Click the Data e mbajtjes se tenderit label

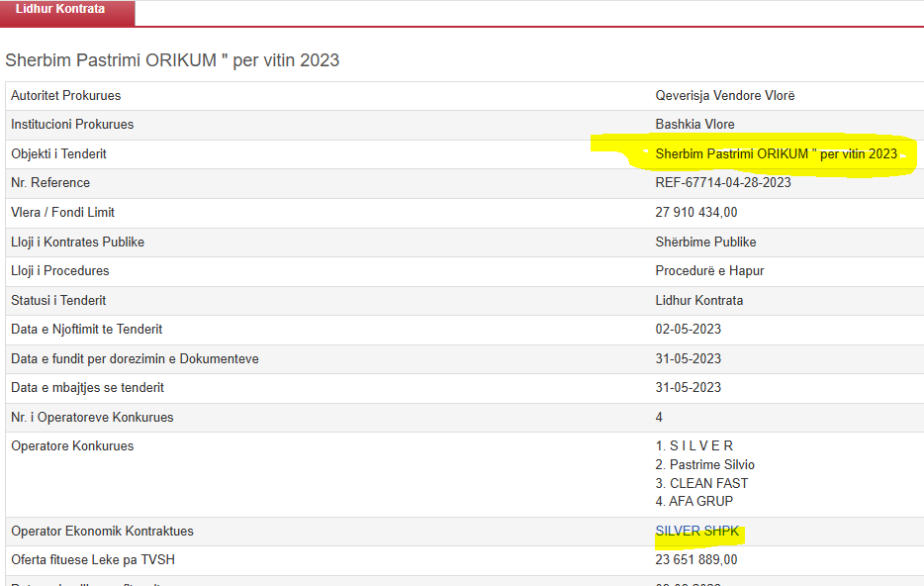pos(88,388)
